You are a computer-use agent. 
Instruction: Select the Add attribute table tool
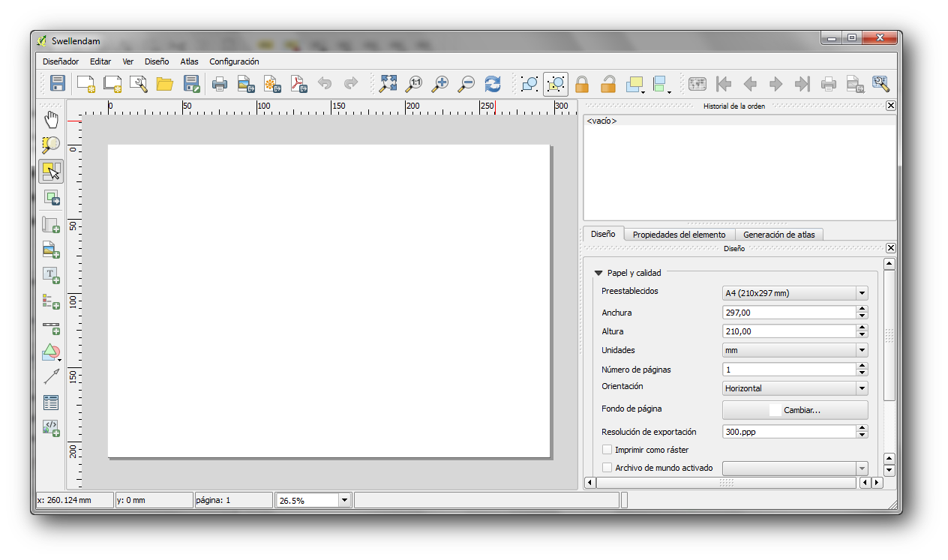pyautogui.click(x=51, y=403)
